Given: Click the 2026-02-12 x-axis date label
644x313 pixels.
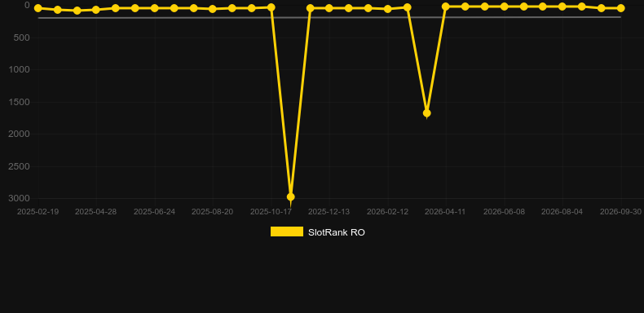Looking at the screenshot, I should 388,212.
